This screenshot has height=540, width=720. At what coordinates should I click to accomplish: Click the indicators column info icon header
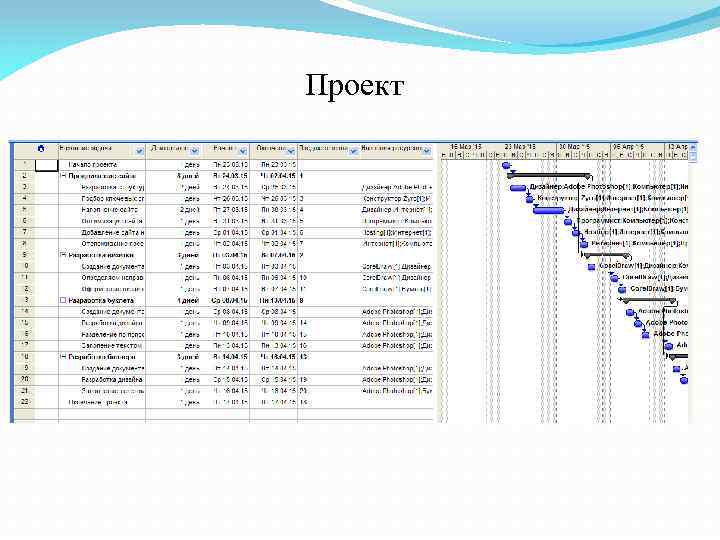(x=41, y=148)
